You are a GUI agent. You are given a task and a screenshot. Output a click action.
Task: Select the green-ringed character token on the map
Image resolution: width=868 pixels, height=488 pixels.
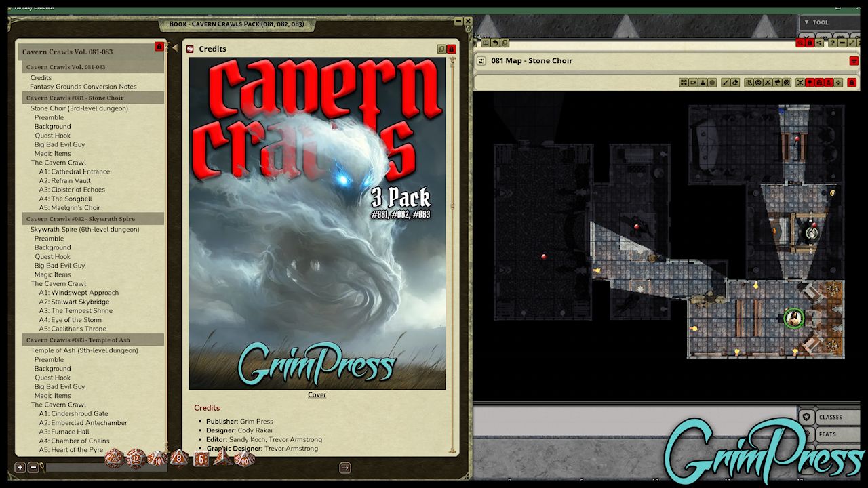793,318
